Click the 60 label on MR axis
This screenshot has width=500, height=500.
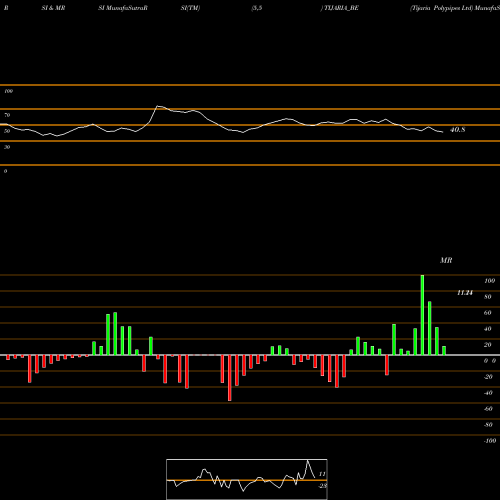pyautogui.click(x=488, y=313)
